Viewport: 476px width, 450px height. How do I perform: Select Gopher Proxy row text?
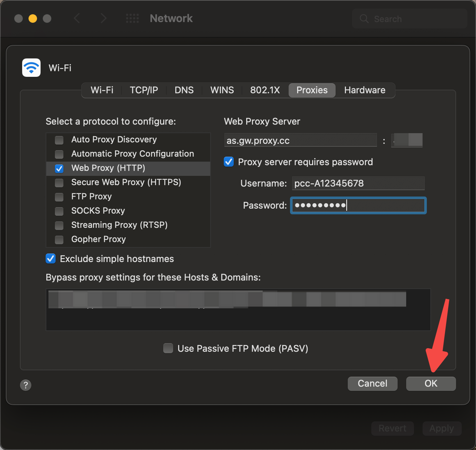pos(98,239)
